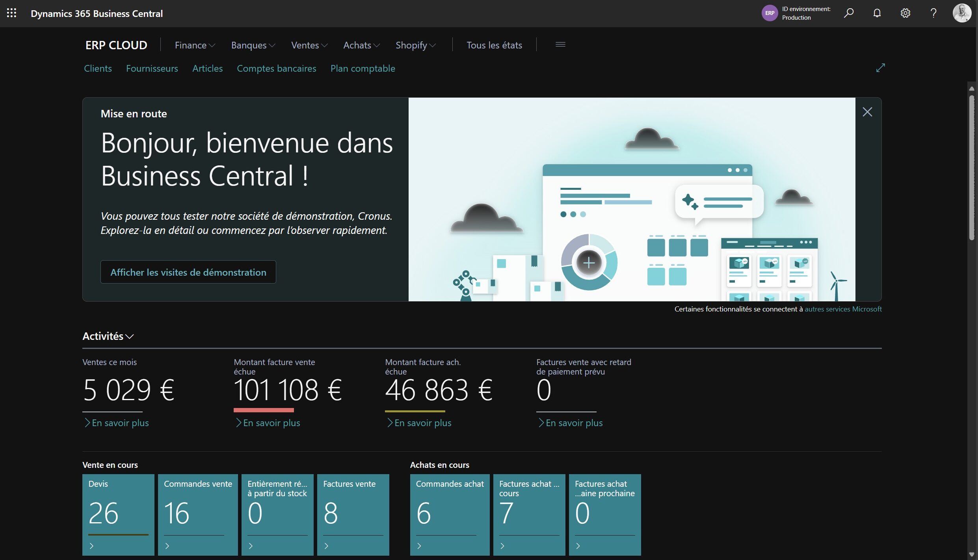Click the arrow on the Devis tile

coord(91,546)
